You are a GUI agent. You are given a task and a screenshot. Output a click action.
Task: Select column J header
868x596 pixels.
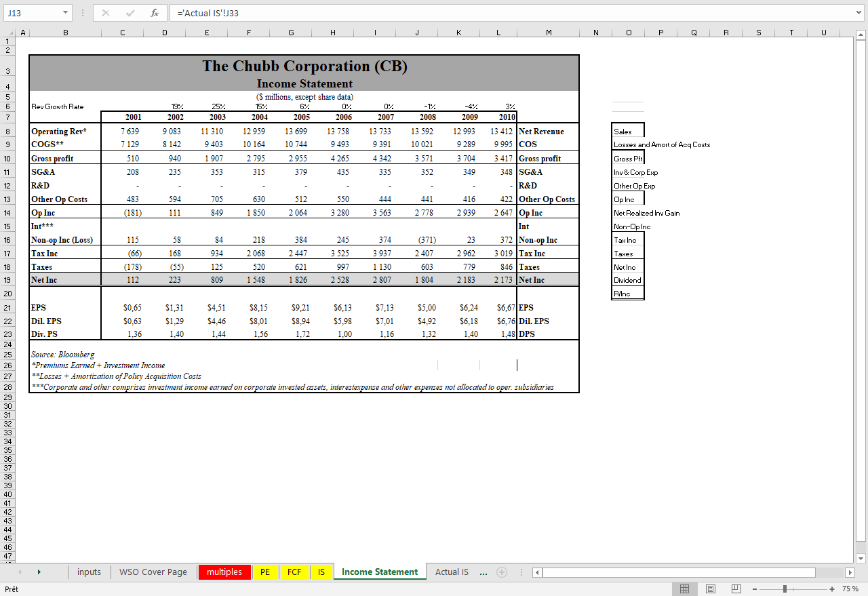pos(416,33)
